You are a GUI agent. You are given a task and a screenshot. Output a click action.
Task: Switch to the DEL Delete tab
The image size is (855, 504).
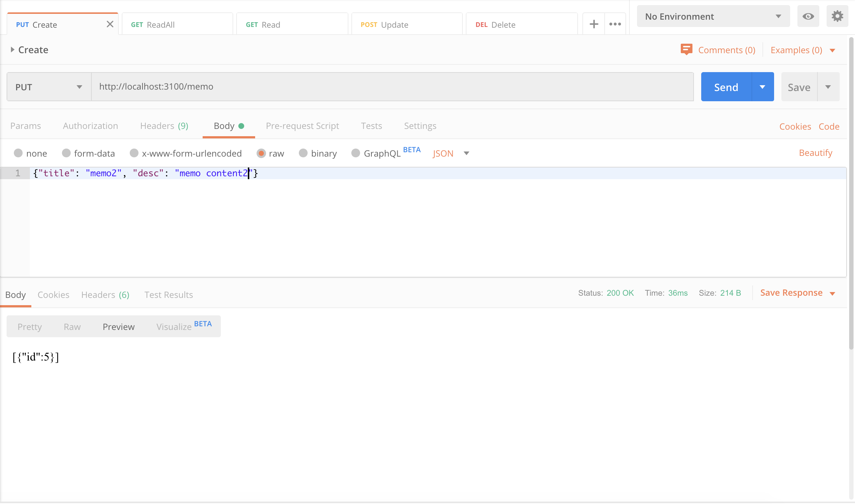(x=522, y=24)
